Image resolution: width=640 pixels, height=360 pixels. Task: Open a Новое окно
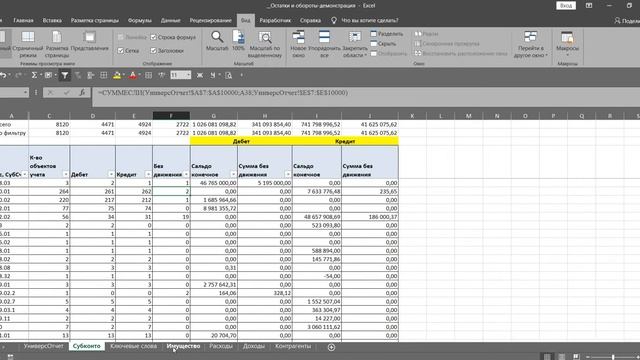[x=298, y=44]
